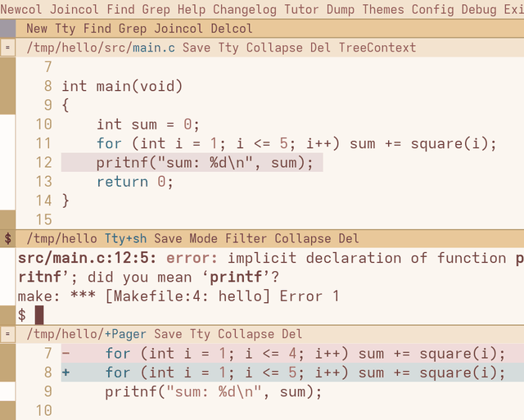
Task: Click the main.c scrollbar thumb
Action: pyautogui.click(x=7, y=162)
